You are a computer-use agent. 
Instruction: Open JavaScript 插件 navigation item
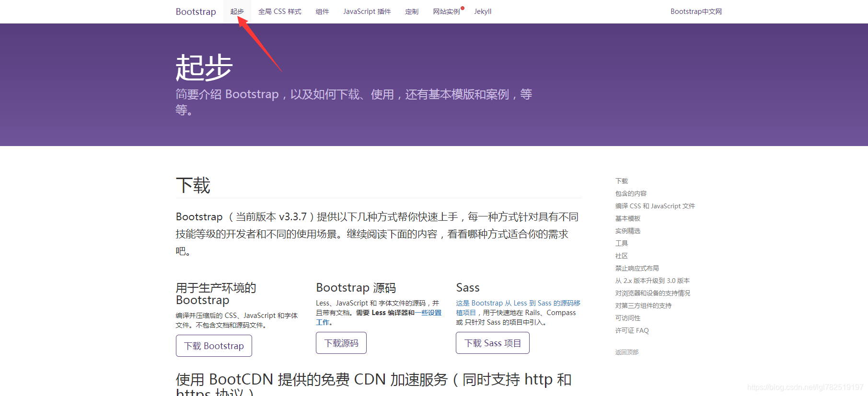(x=367, y=11)
